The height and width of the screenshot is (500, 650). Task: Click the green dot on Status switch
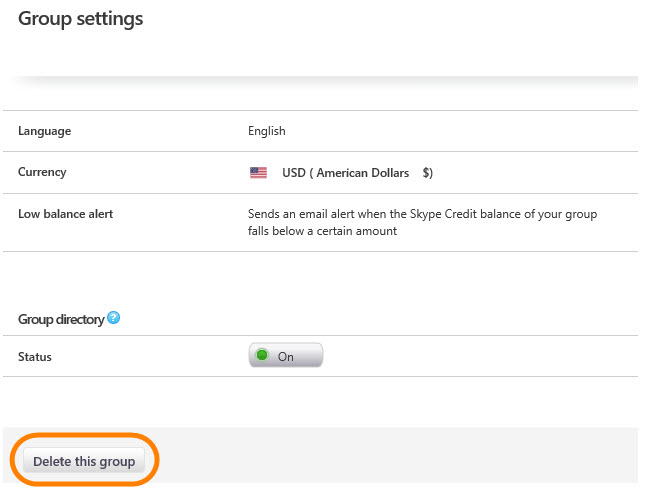(263, 356)
